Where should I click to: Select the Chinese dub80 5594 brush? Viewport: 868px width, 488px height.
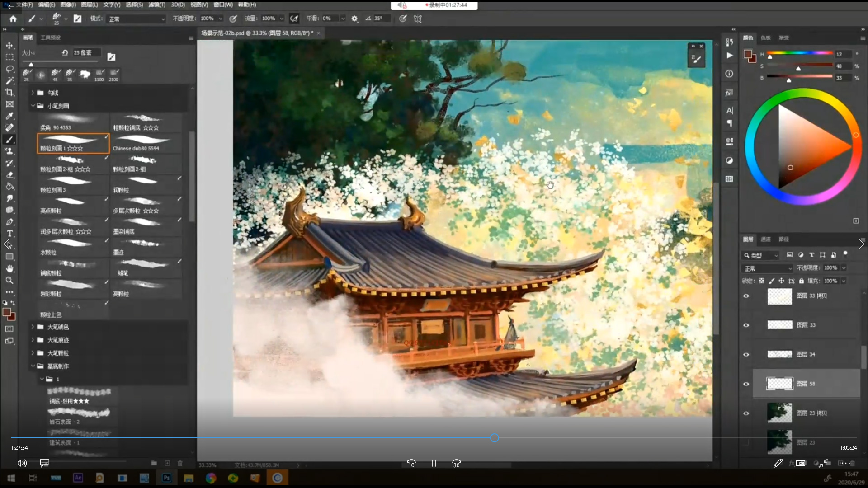(x=146, y=143)
